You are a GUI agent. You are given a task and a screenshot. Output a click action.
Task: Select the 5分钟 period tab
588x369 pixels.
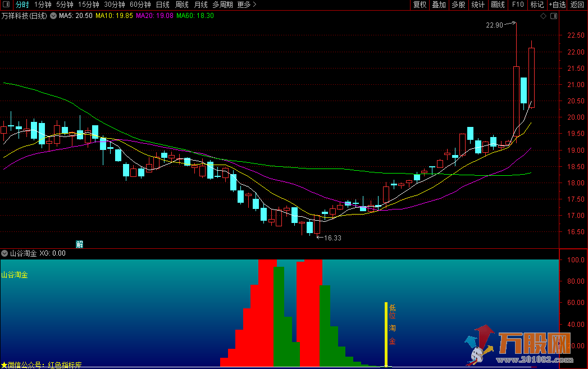[65, 4]
